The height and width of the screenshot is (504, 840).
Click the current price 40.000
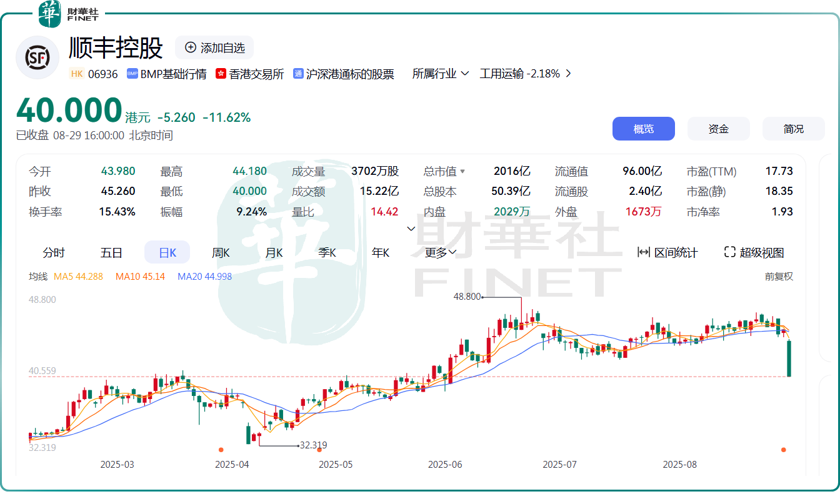pyautogui.click(x=69, y=111)
